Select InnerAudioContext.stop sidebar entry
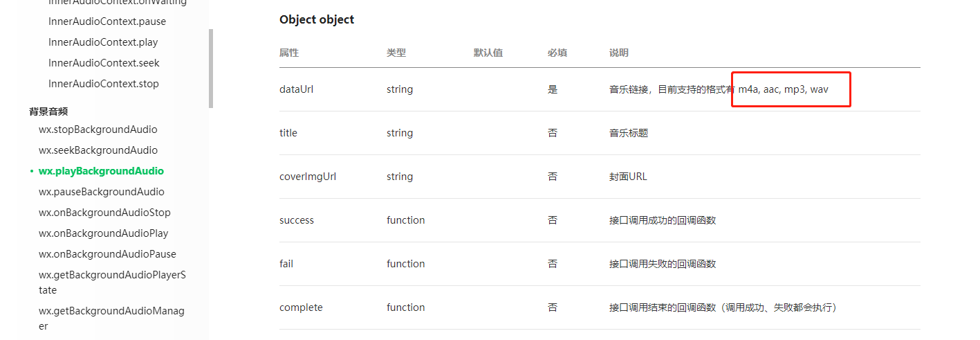 click(x=104, y=84)
